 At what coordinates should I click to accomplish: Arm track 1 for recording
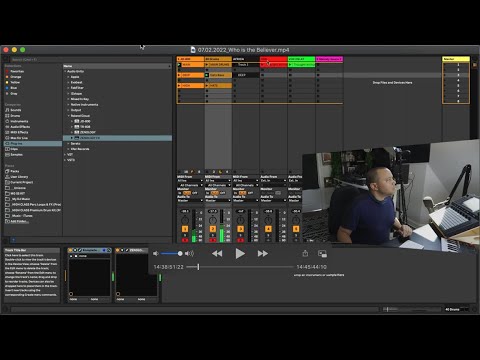[x=185, y=240]
